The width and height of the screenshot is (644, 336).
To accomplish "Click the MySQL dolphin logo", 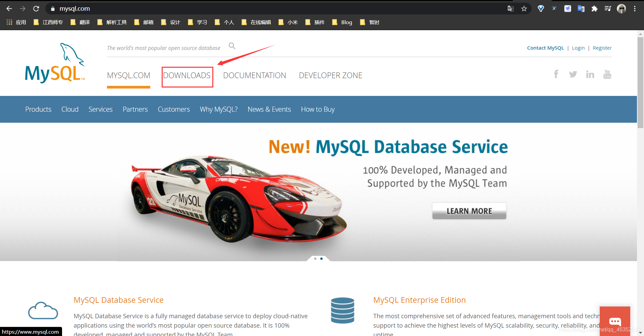I will coord(55,63).
